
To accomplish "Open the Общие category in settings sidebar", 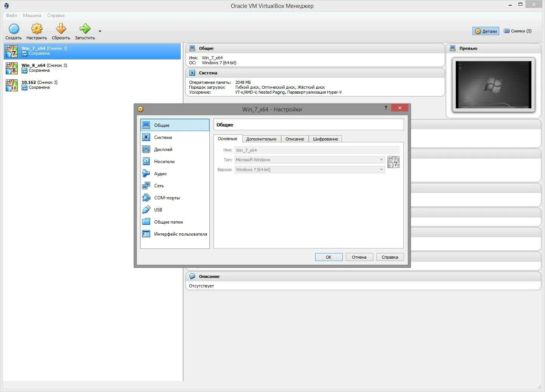I will [175, 125].
